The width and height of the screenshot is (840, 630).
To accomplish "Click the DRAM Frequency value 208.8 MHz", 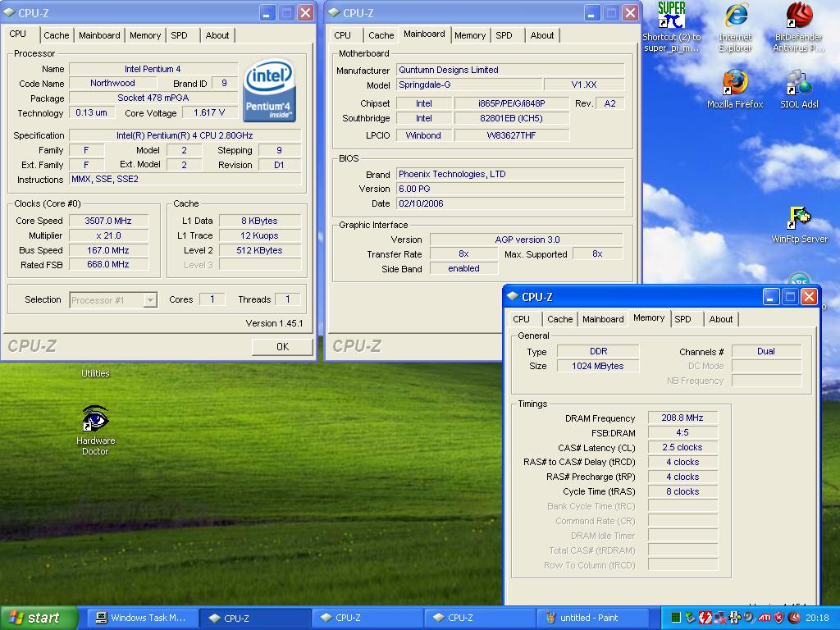I will tap(682, 418).
